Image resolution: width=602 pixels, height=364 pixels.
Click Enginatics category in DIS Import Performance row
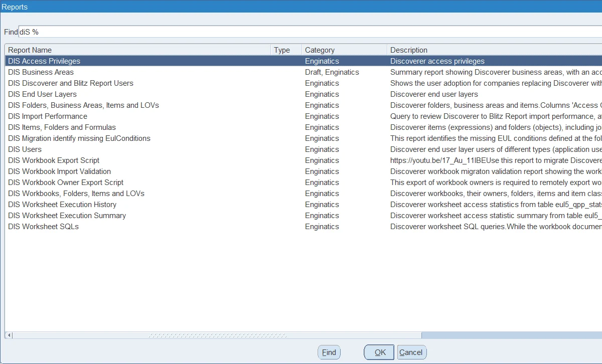pyautogui.click(x=322, y=116)
